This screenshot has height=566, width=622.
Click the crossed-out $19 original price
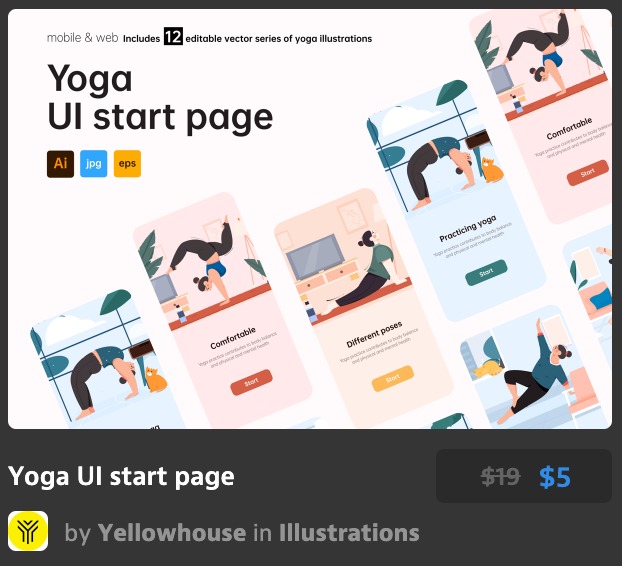[x=500, y=476]
